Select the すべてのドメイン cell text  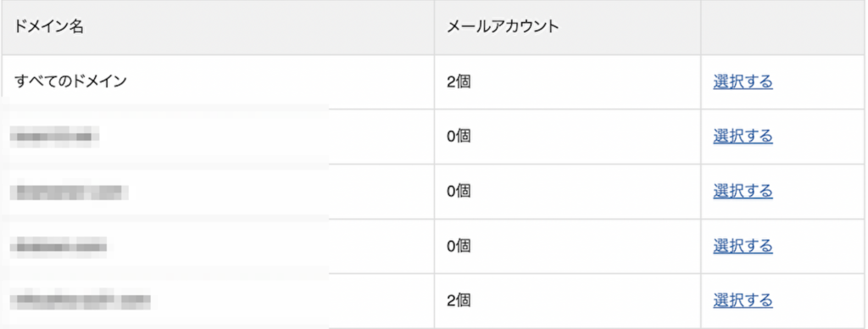[x=71, y=81]
